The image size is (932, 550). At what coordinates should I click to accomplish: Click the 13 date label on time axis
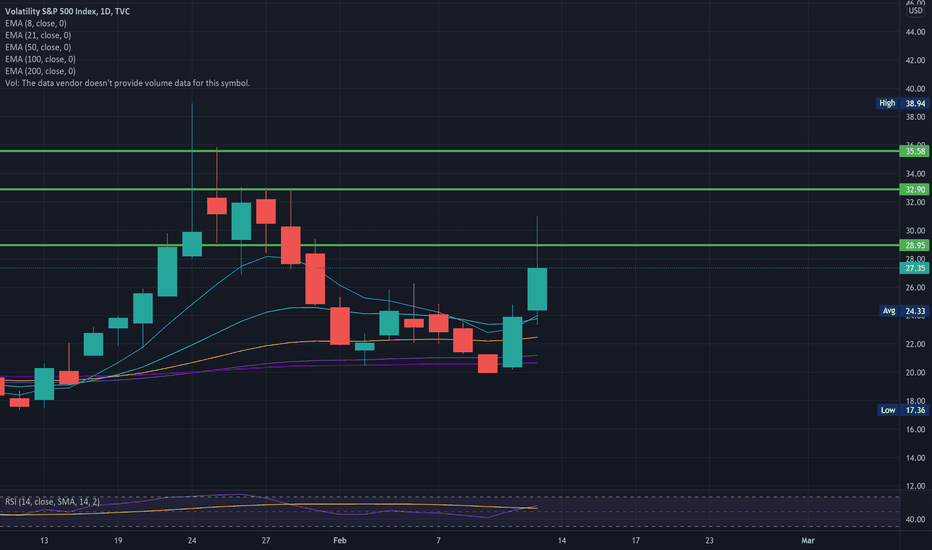coord(44,540)
